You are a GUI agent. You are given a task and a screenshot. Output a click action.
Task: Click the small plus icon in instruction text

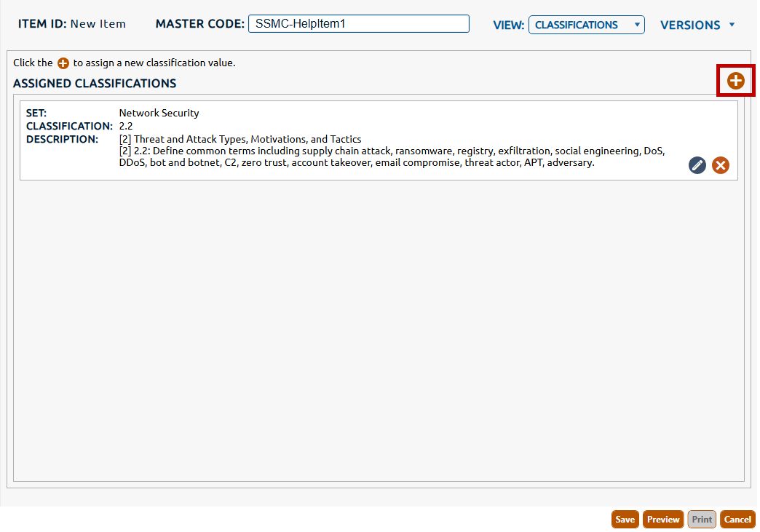(x=63, y=63)
